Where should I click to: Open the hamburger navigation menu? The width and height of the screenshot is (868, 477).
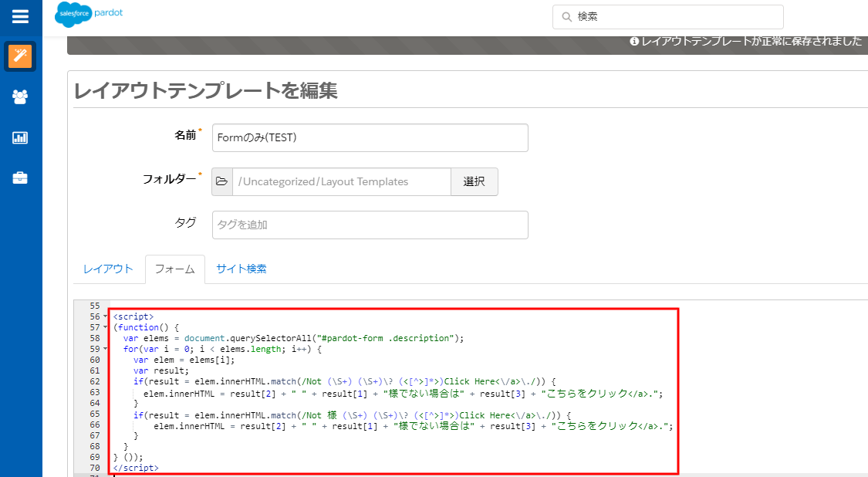pyautogui.click(x=20, y=16)
